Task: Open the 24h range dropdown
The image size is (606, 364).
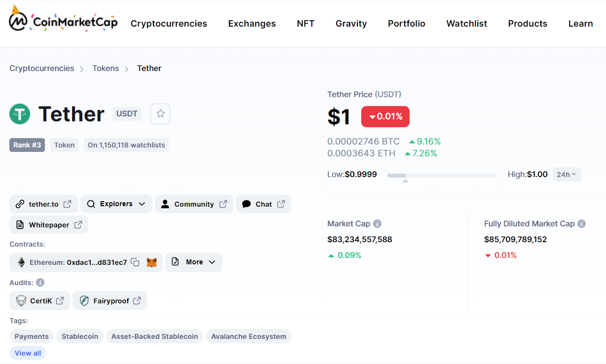Action: (x=567, y=174)
